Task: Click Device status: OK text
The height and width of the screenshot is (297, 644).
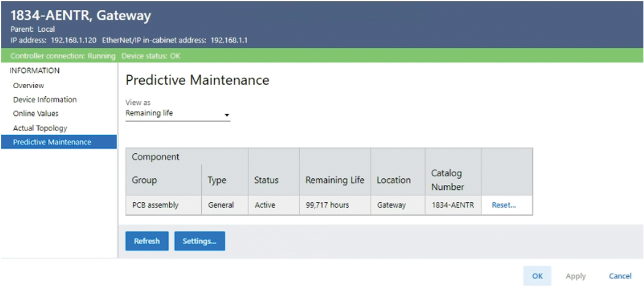Action: 151,56
